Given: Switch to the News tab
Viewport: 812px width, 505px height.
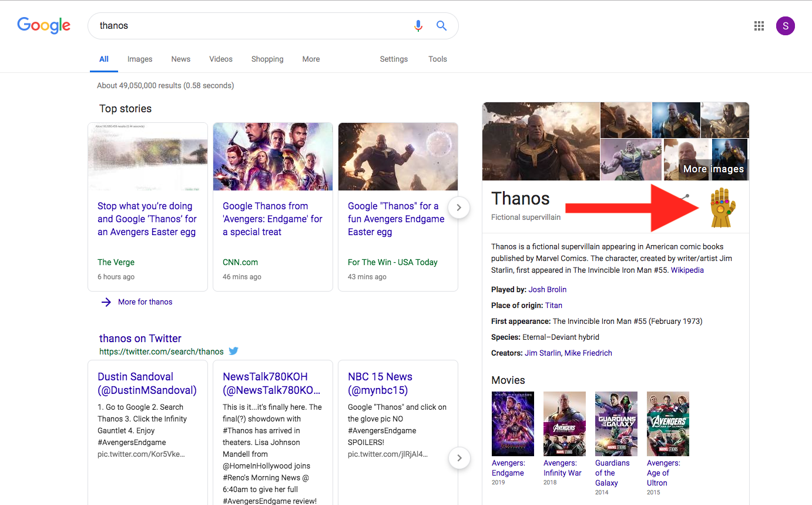Looking at the screenshot, I should click(x=181, y=59).
